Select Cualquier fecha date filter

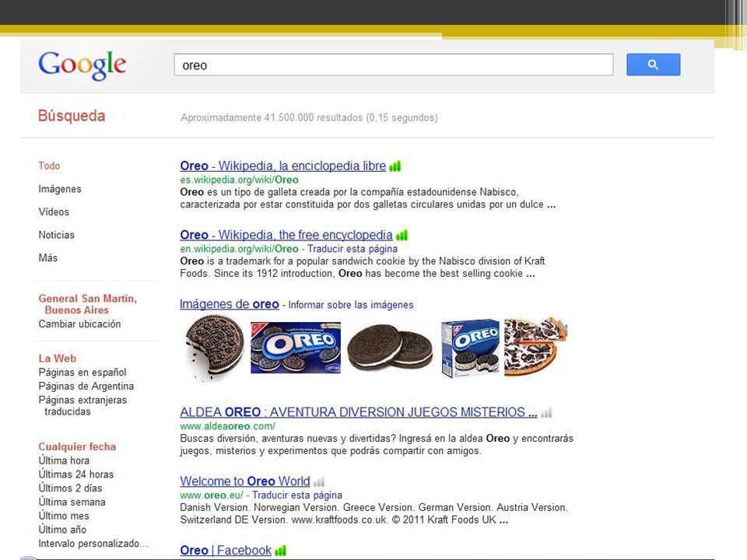point(77,446)
